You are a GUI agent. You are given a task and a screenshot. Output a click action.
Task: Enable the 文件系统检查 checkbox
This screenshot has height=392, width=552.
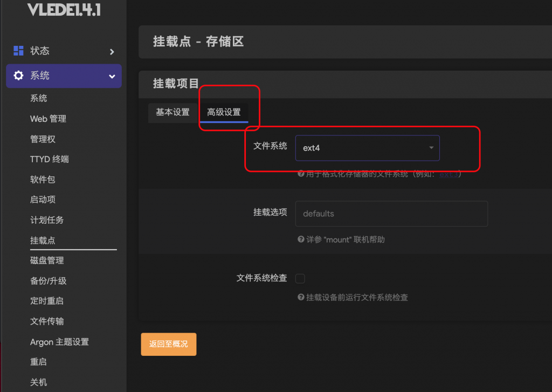(x=300, y=278)
